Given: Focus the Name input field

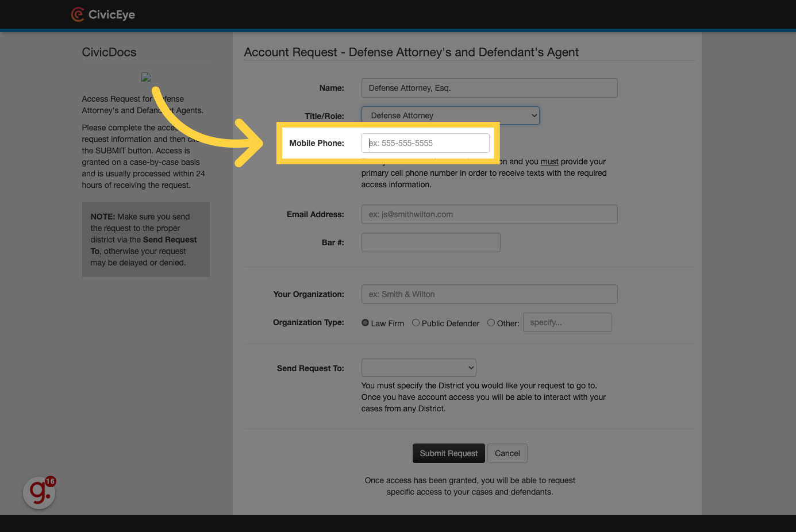Looking at the screenshot, I should 489,88.
